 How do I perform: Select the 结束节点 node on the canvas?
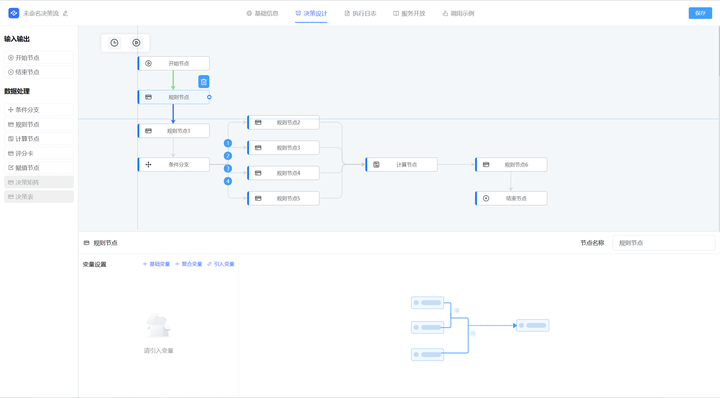pyautogui.click(x=511, y=198)
